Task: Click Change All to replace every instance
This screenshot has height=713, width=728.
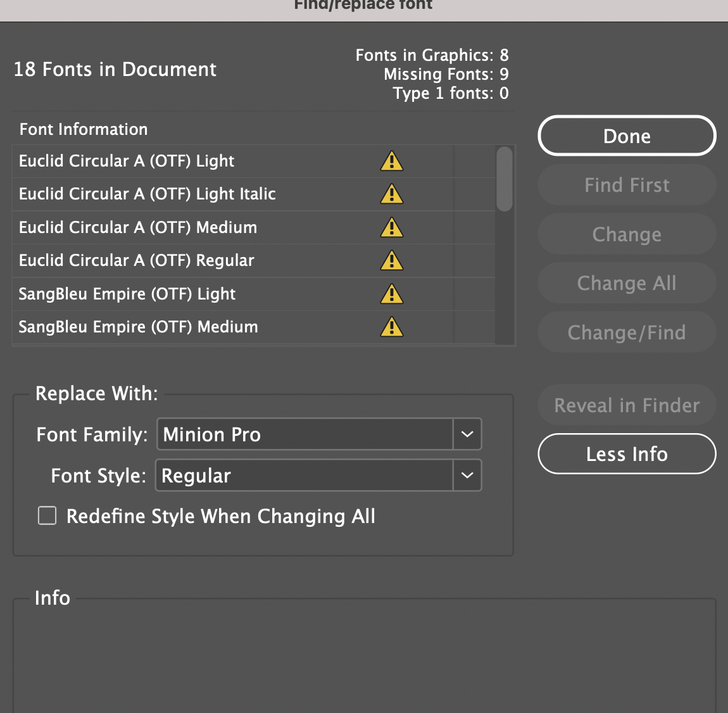Action: (x=626, y=283)
